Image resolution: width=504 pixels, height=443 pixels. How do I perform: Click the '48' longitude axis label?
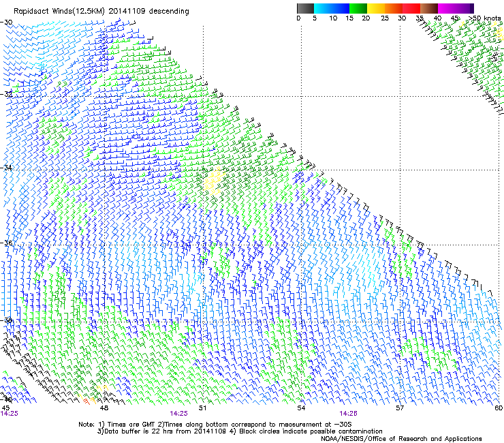(104, 408)
